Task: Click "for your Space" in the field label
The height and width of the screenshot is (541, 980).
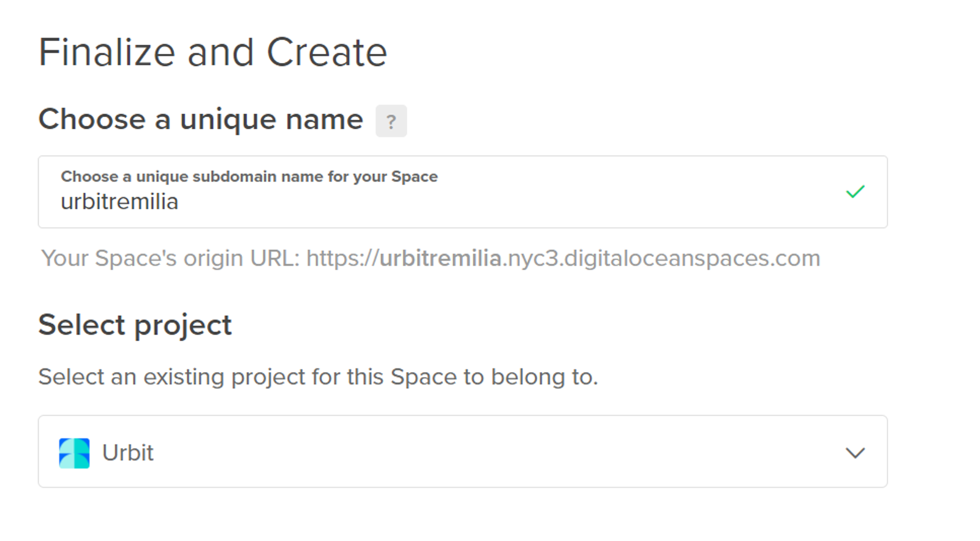Action: [x=383, y=176]
